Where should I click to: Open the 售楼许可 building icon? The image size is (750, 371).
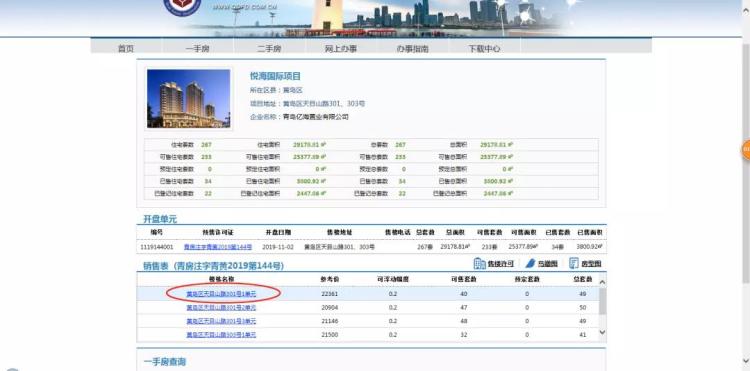(x=479, y=263)
